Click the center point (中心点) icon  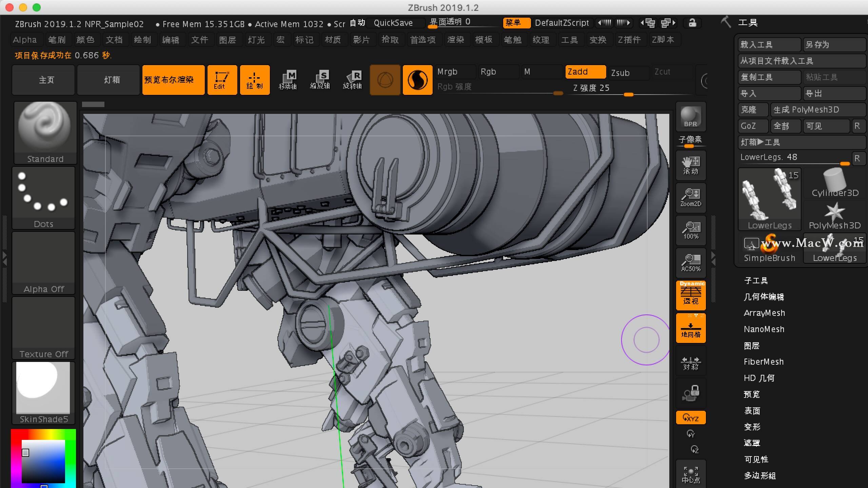point(691,474)
